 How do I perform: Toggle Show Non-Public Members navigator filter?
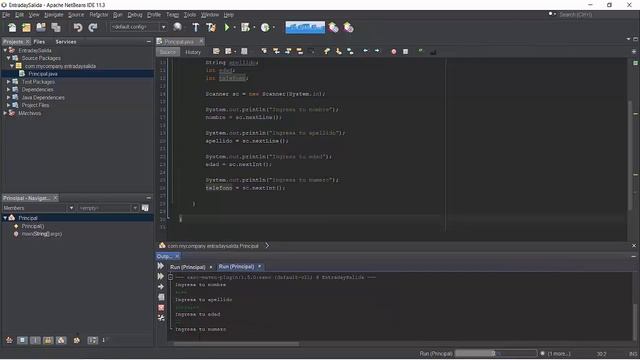click(x=48, y=340)
